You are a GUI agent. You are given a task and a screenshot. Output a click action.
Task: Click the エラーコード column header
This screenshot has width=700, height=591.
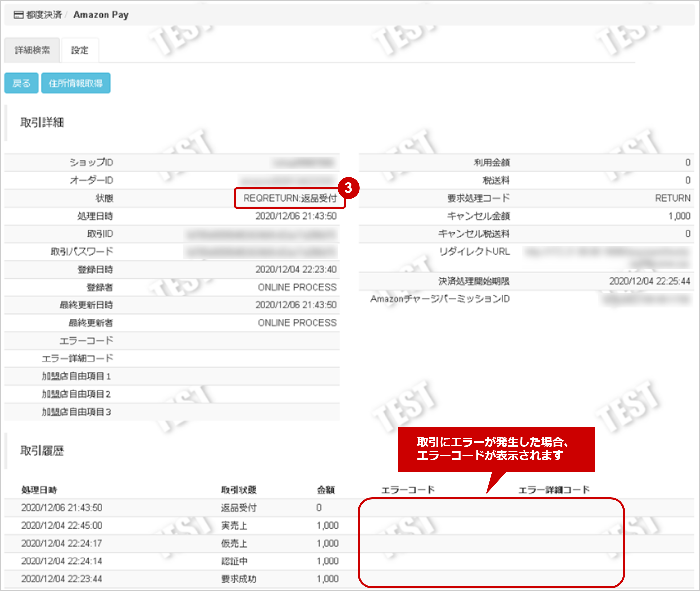409,489
